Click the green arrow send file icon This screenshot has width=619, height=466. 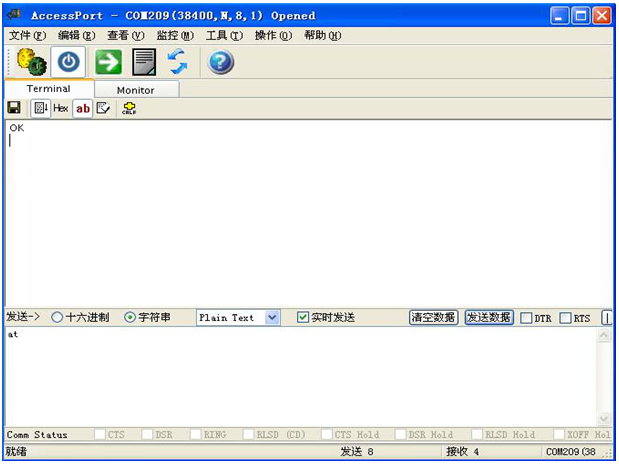108,62
